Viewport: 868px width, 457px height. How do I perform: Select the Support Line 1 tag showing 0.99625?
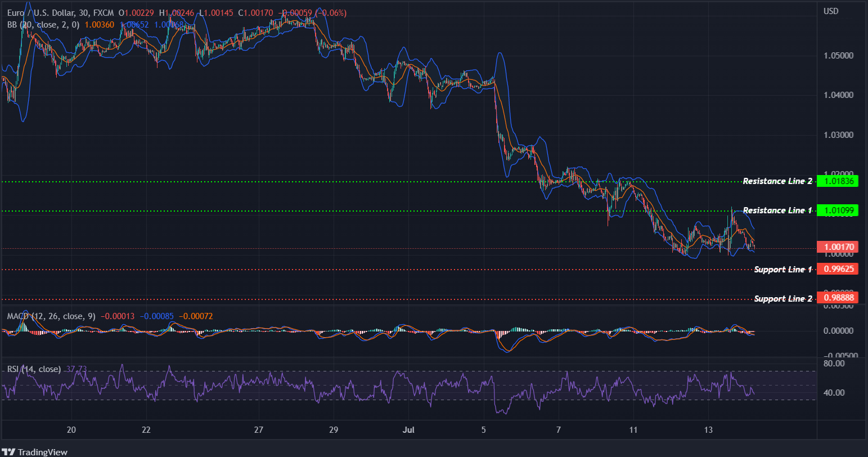click(x=839, y=269)
